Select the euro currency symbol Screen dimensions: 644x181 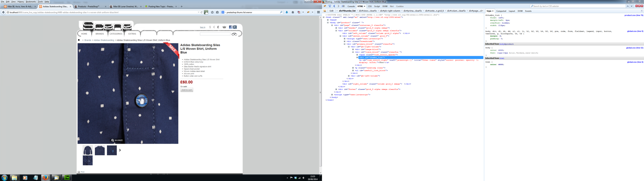coord(214,27)
